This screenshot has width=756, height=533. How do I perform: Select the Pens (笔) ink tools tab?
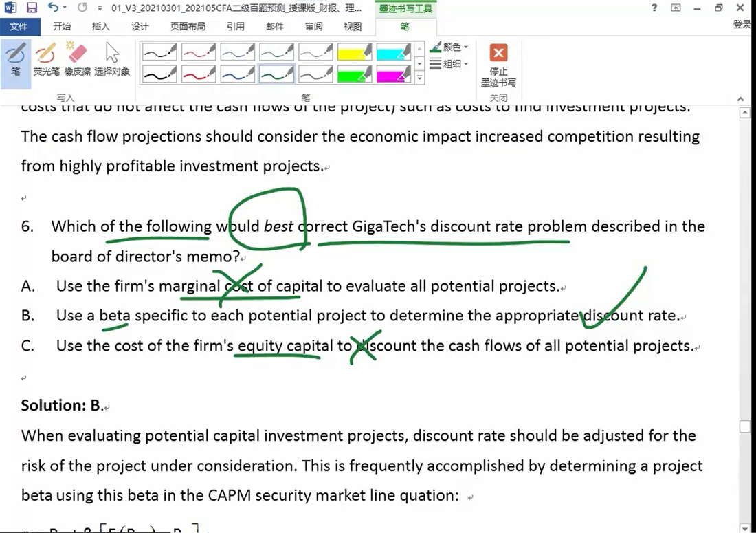[405, 27]
